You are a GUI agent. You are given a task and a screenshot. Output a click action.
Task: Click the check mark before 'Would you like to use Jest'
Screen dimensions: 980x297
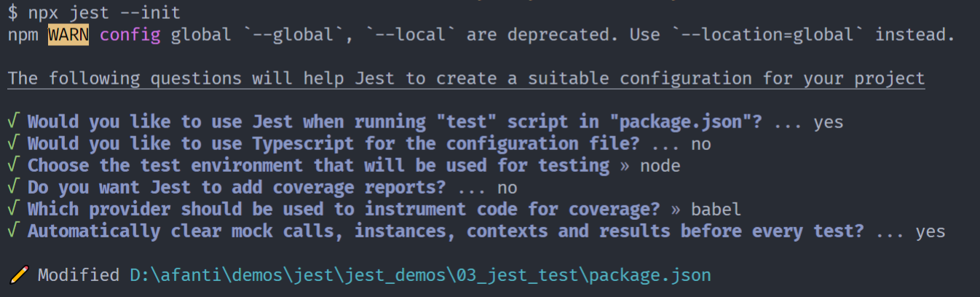point(14,122)
